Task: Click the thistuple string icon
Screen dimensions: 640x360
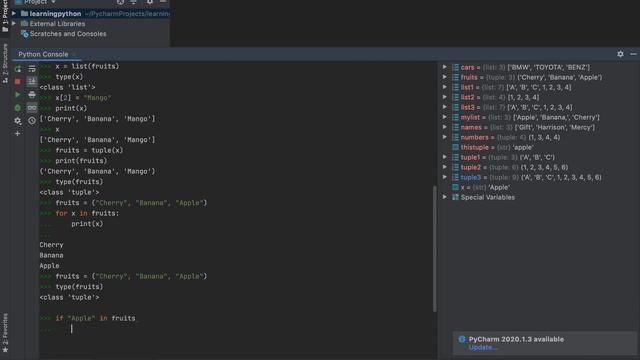Action: point(455,147)
